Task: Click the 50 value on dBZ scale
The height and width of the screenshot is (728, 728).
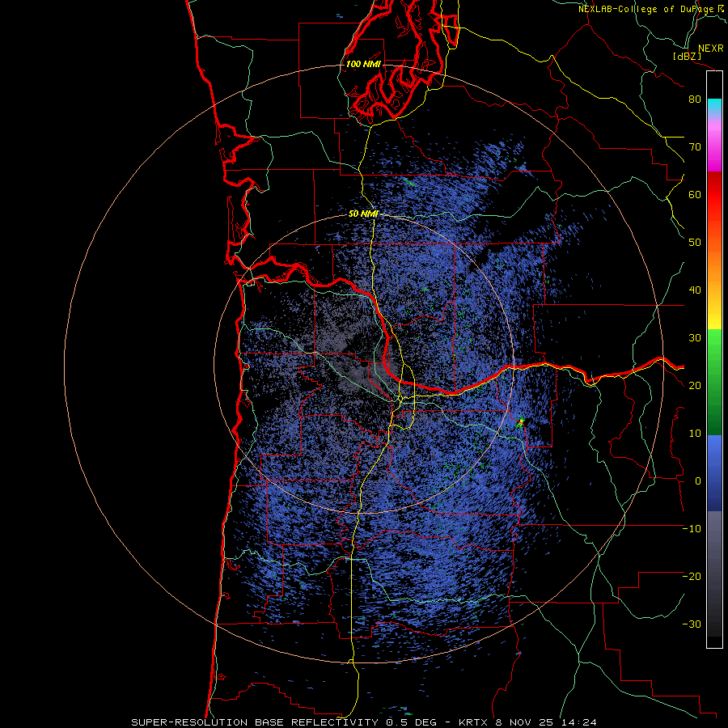Action: click(695, 243)
